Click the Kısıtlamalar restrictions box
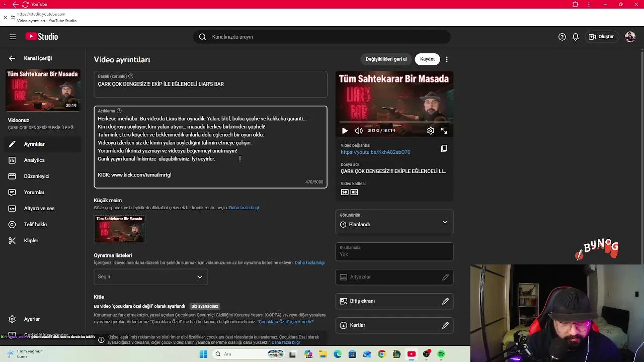The height and width of the screenshot is (362, 644). (394, 251)
